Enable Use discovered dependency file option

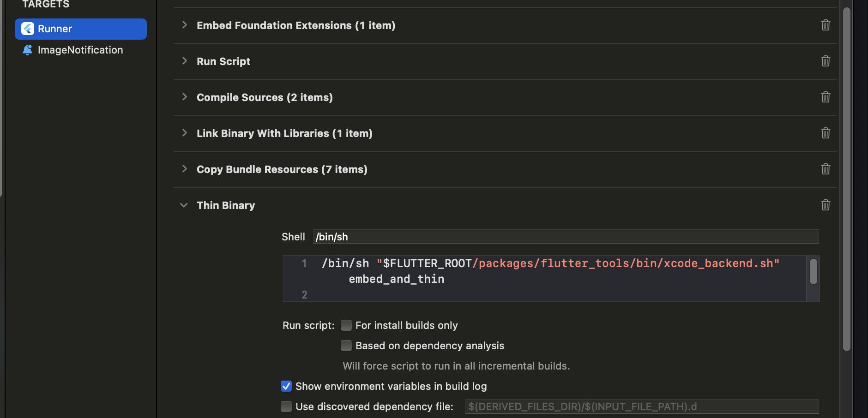(x=286, y=406)
